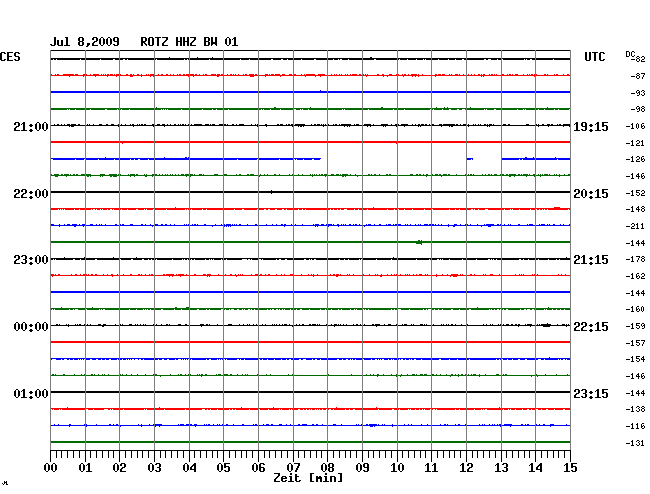Select the DC offset value -160

click(x=635, y=309)
